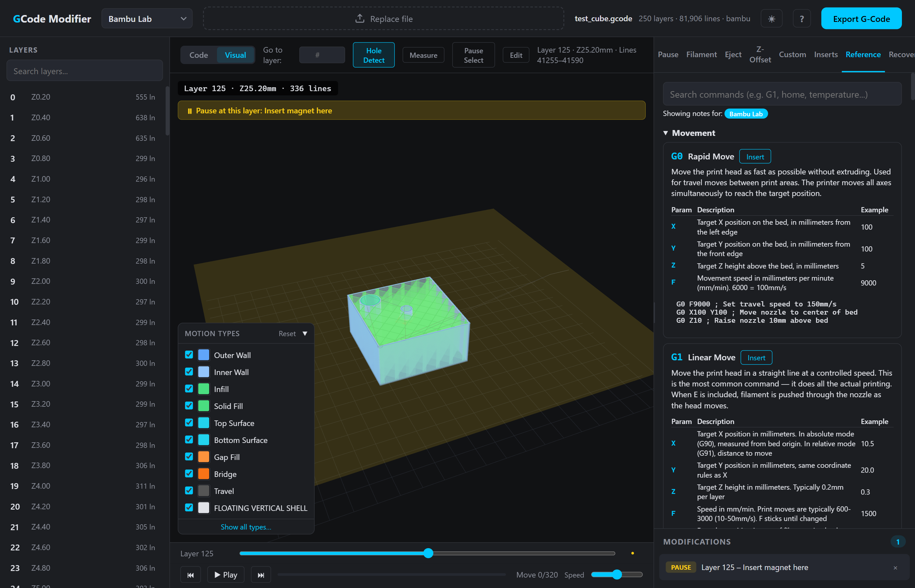915x588 pixels.
Task: Click the Outer Wall color swatch
Action: pos(204,355)
